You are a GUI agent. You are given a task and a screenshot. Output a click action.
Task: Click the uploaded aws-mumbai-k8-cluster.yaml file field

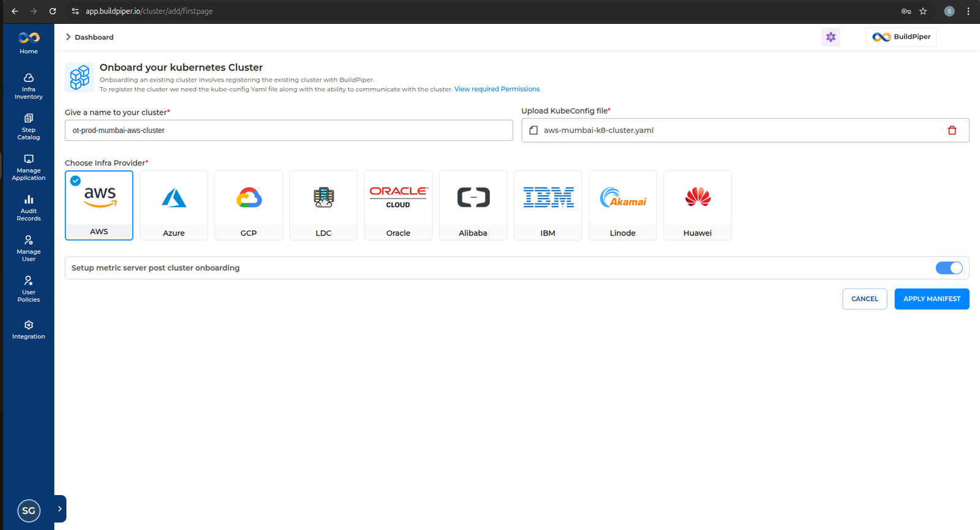[x=745, y=131]
